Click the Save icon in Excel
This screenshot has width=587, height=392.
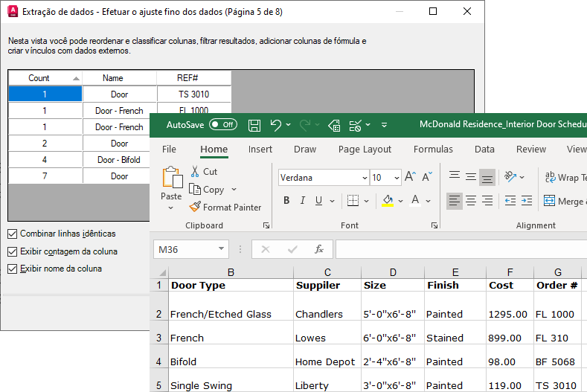(x=254, y=125)
